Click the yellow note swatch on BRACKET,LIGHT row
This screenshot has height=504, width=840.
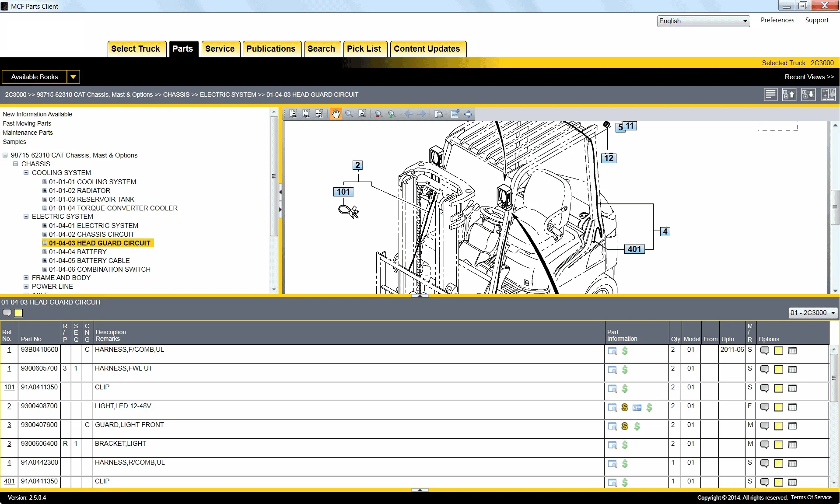point(779,445)
